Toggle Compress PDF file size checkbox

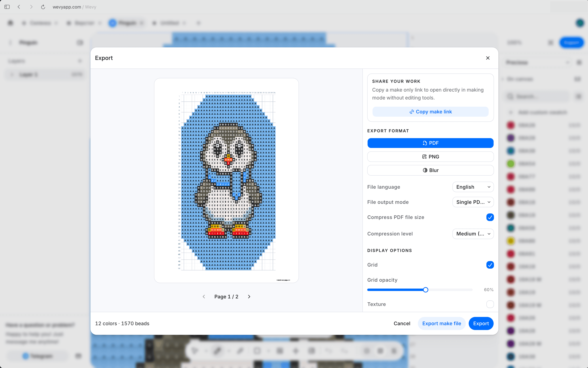[x=490, y=217]
